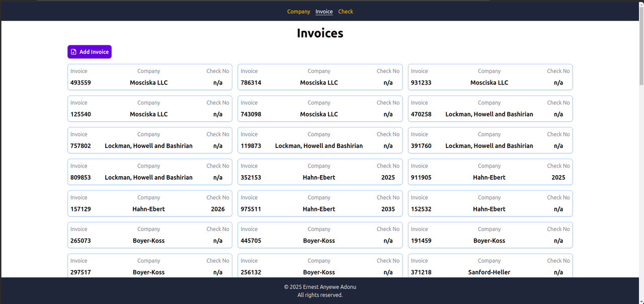The width and height of the screenshot is (644, 304).
Task: Open invoice 786314 card
Action: (320, 77)
